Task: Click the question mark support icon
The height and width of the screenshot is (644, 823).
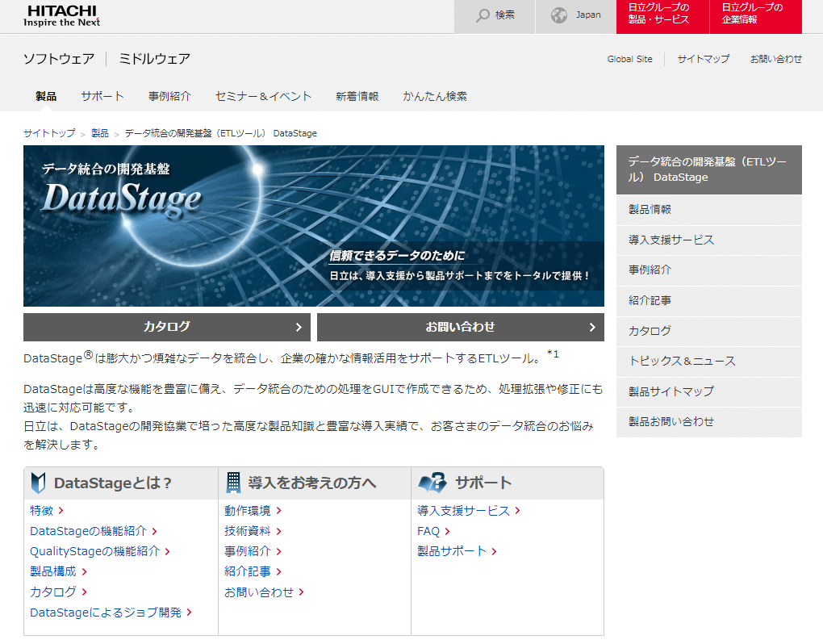Action: [432, 483]
